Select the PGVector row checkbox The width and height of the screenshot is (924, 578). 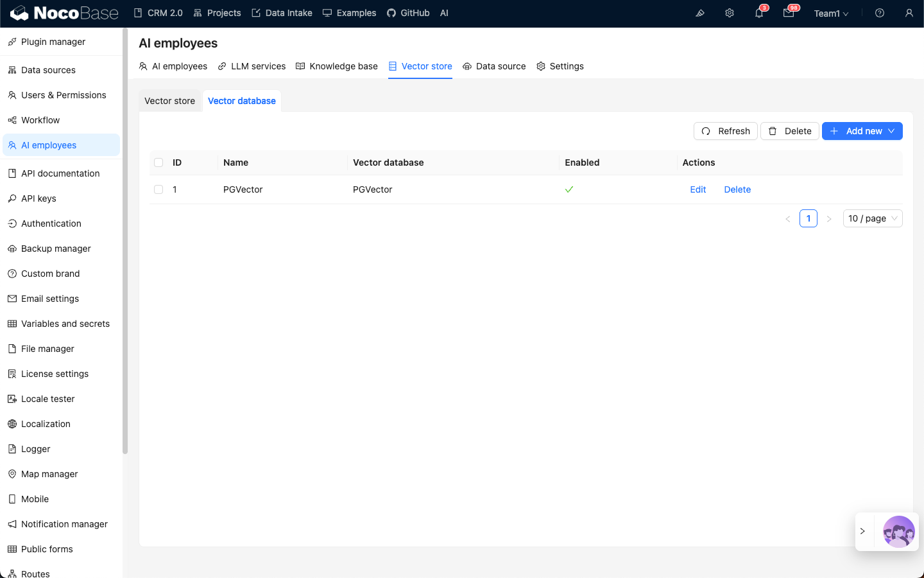point(158,189)
